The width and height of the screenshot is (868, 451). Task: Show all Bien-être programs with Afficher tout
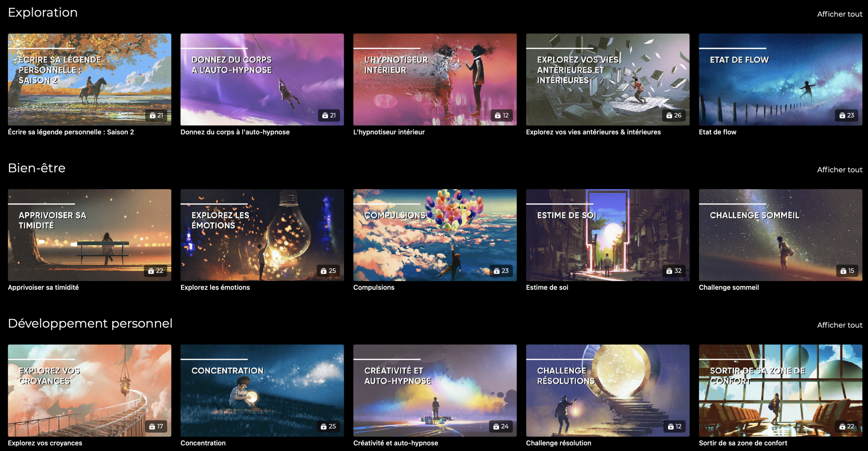point(839,170)
